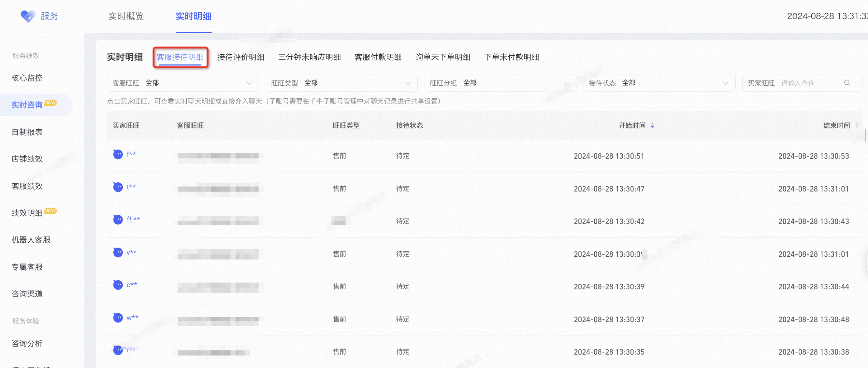868x368 pixels.
Task: Click the Wangwang avatar icon beside v**
Action: tap(118, 252)
